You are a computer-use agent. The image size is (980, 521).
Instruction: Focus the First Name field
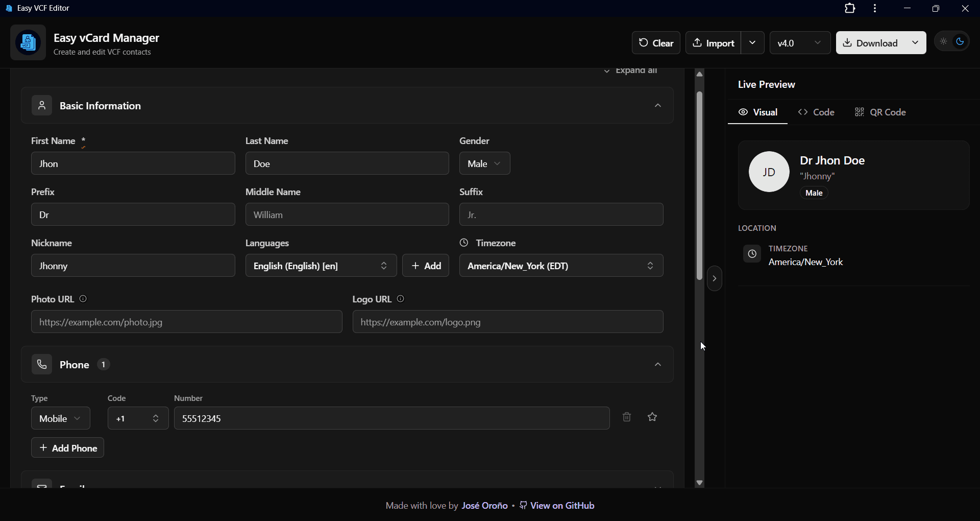point(133,163)
